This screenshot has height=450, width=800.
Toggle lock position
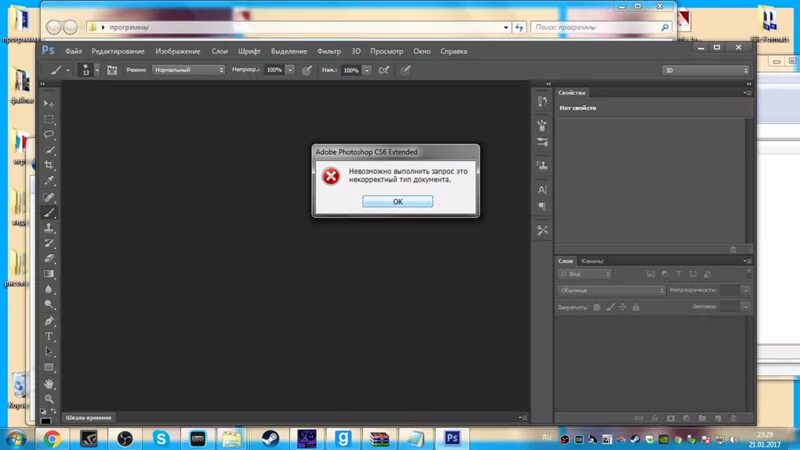[623, 307]
